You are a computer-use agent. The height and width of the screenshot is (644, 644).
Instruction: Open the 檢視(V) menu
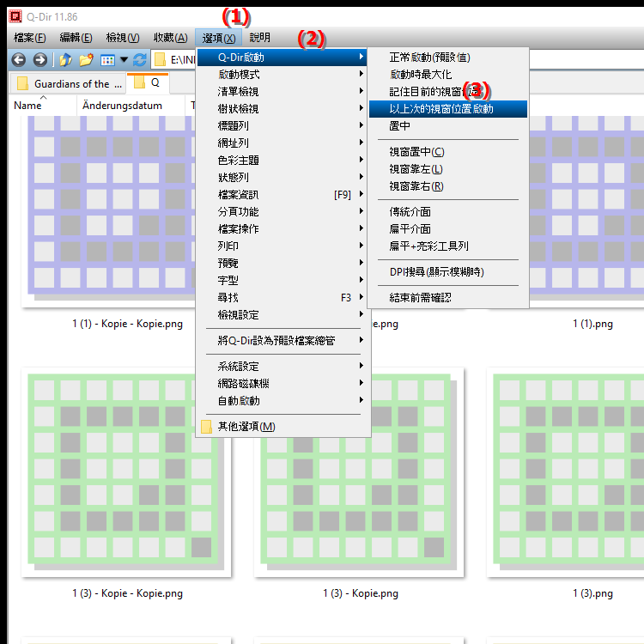[123, 38]
